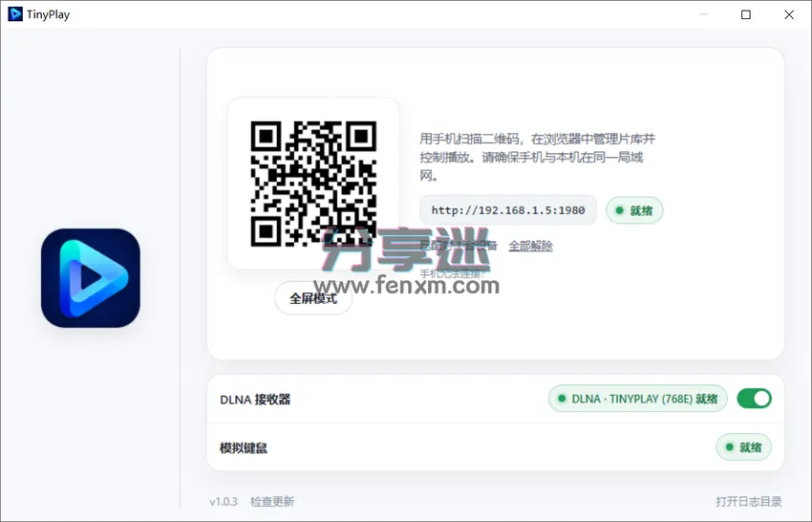The height and width of the screenshot is (522, 812).
Task: Open the 全屏模式 button
Action: pyautogui.click(x=313, y=298)
